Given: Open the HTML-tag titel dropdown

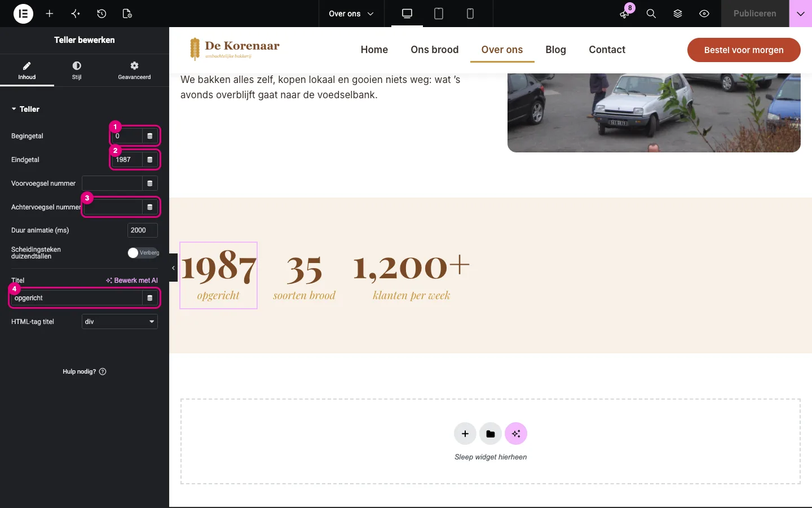Looking at the screenshot, I should coord(120,322).
